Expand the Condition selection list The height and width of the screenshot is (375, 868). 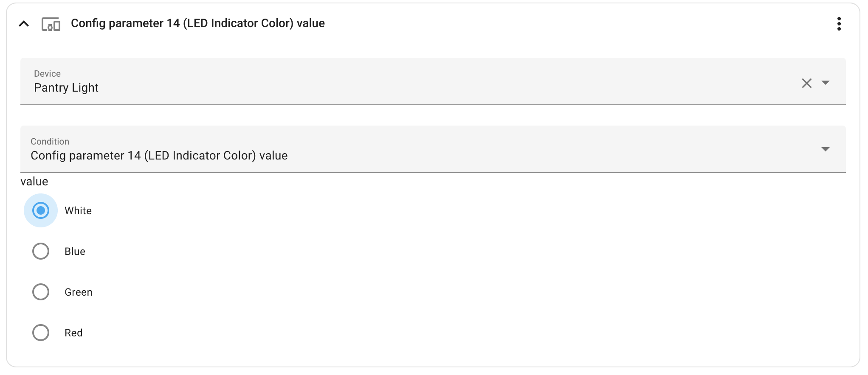tap(826, 149)
